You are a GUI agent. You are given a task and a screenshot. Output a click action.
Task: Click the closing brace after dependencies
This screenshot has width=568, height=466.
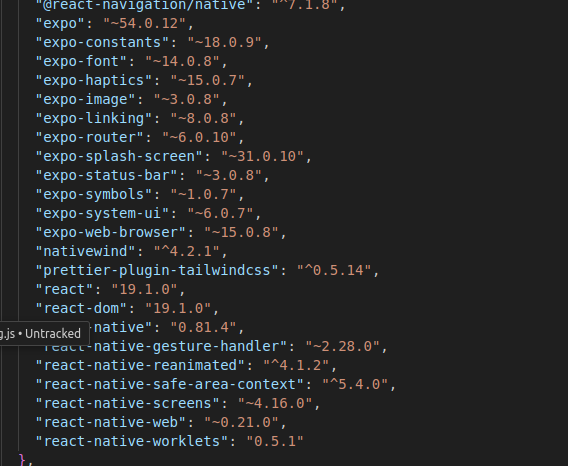click(22, 459)
